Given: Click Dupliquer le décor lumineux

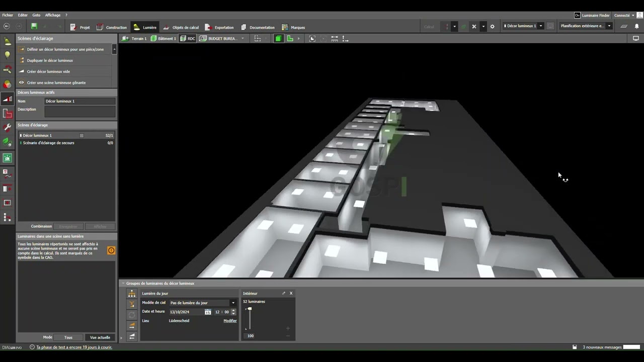Looking at the screenshot, I should (x=64, y=60).
